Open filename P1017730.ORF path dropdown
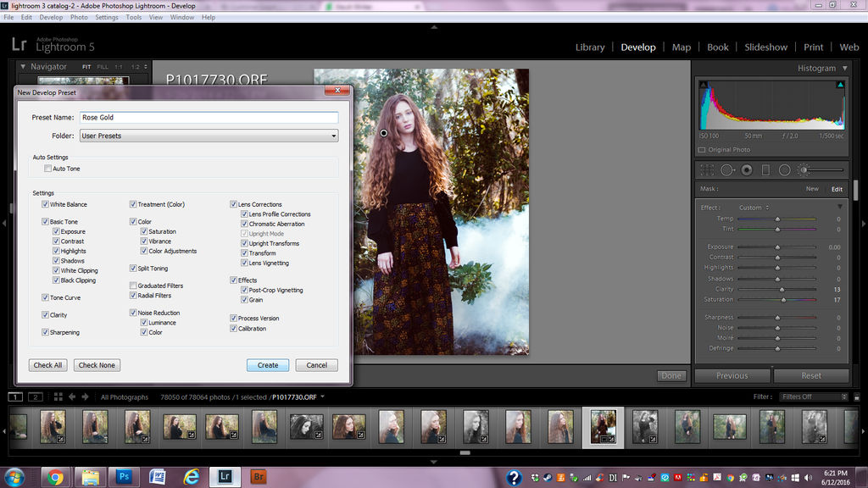This screenshot has height=488, width=868. click(323, 396)
